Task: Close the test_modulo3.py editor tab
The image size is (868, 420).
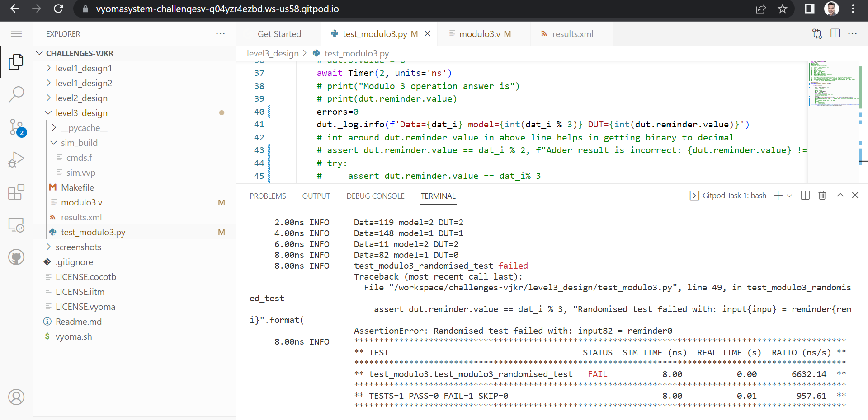Action: pos(427,34)
